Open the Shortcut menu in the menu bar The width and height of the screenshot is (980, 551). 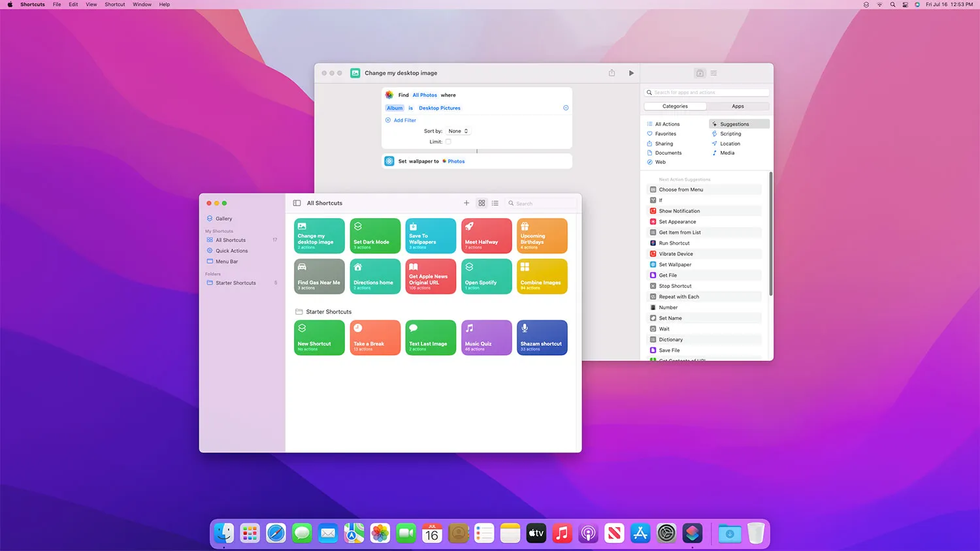click(x=114, y=5)
